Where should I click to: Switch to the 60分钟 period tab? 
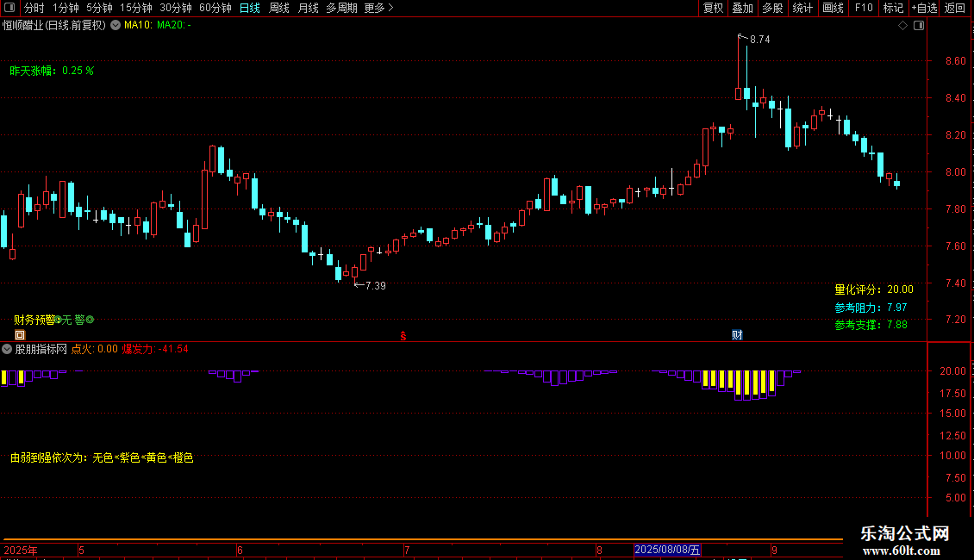coord(215,8)
